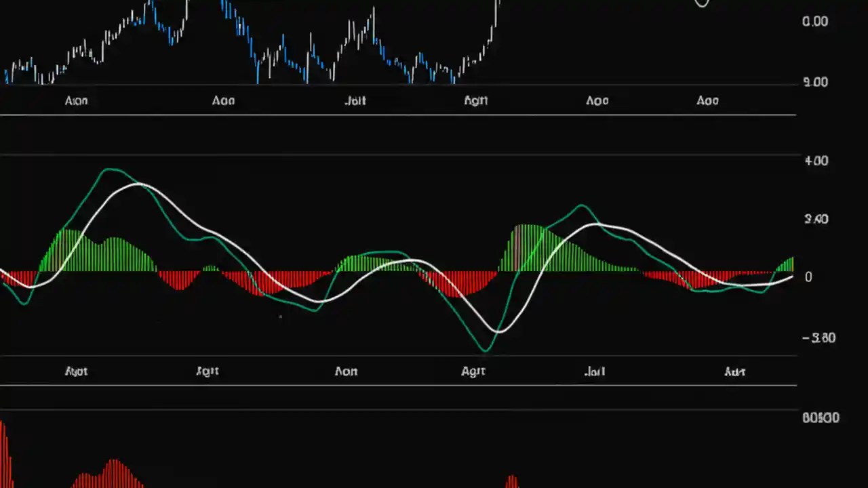Viewport: 868px width, 488px height.
Task: Click the -3.80 level on the MACD scale
Action: [x=816, y=338]
